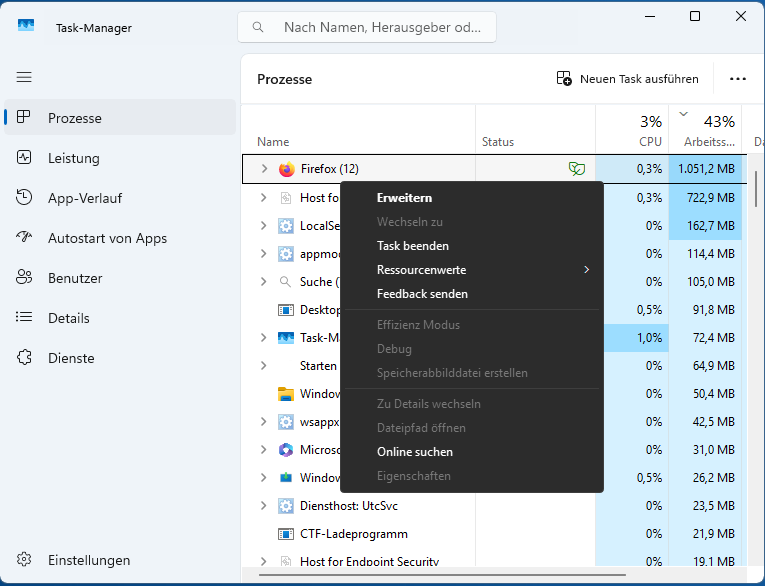Open the Ressourcenwerte submenu arrow
This screenshot has width=765, height=586.
tap(586, 270)
